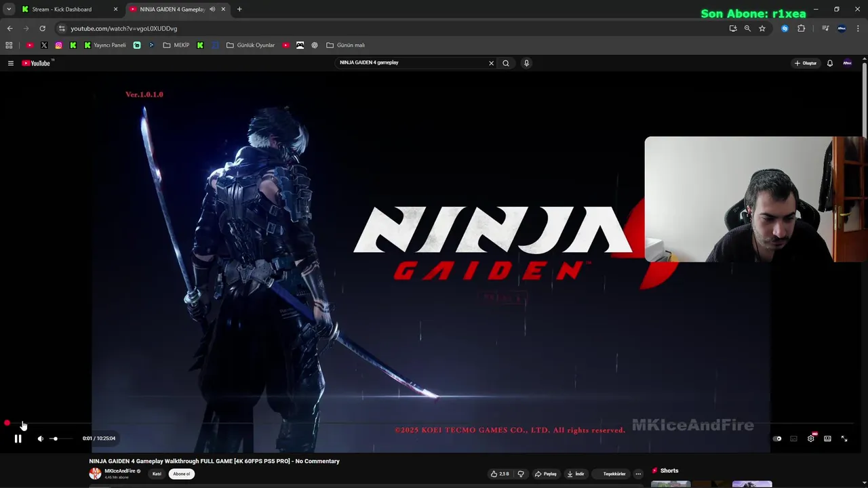Bookmark this page with the star
Image resolution: width=868 pixels, height=488 pixels.
pyautogui.click(x=762, y=28)
